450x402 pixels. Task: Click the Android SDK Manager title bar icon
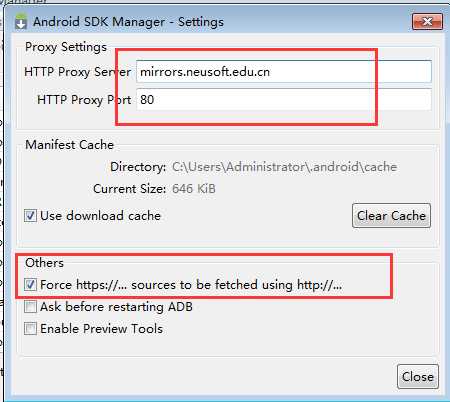click(x=21, y=22)
